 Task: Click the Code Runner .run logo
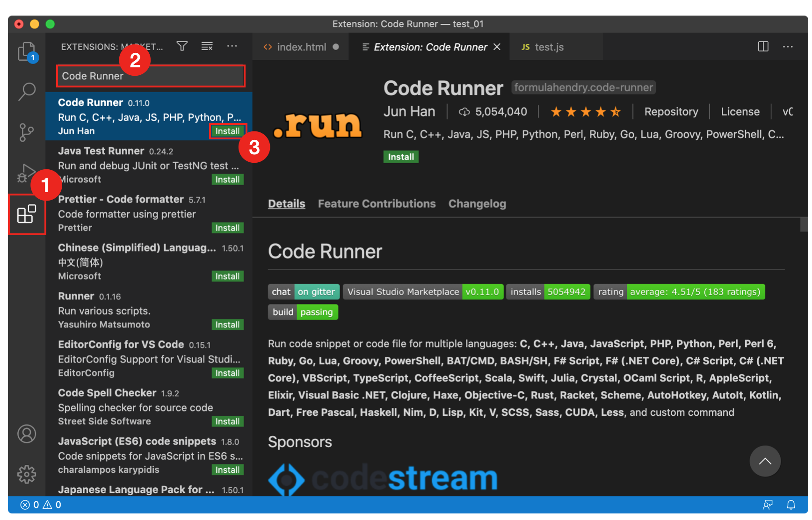tap(318, 125)
